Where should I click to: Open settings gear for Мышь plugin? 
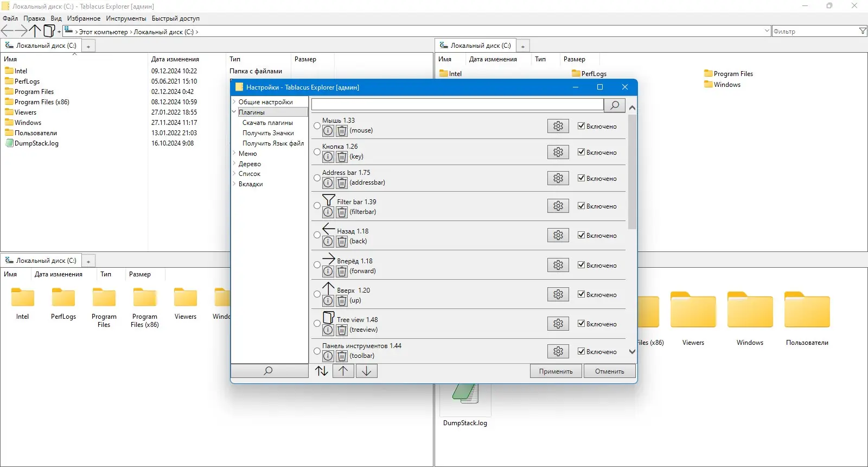(x=558, y=126)
